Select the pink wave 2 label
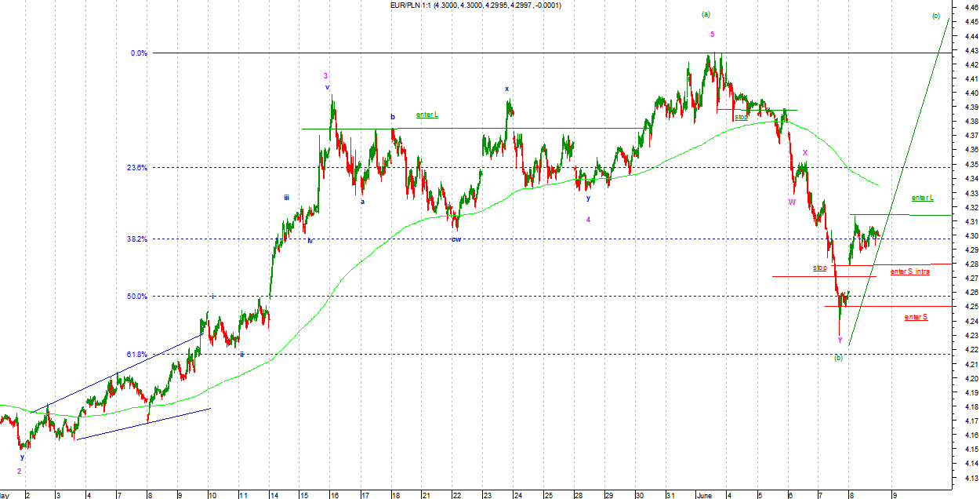980x499 pixels. pyautogui.click(x=20, y=472)
